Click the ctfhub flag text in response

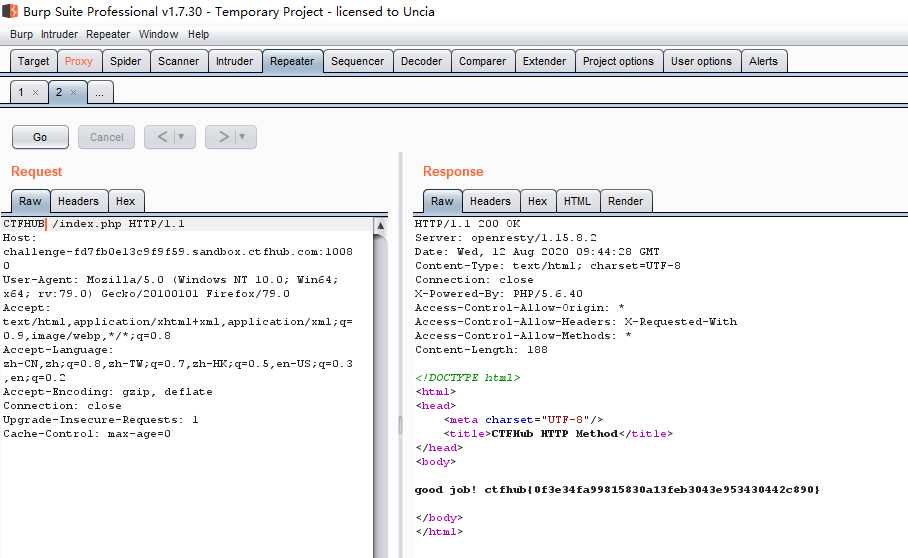[652, 490]
